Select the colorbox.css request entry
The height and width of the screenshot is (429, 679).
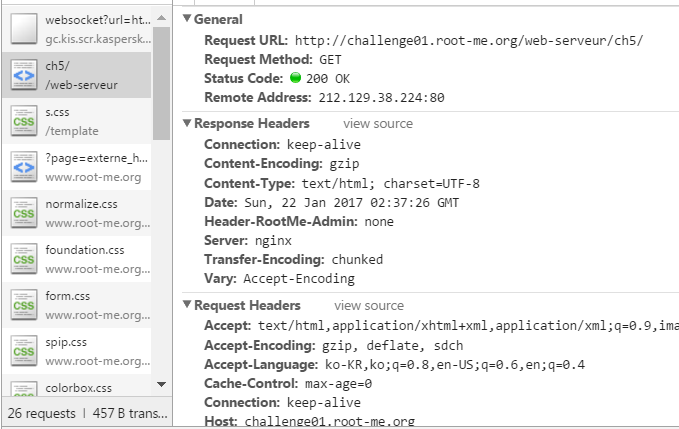coord(77,387)
